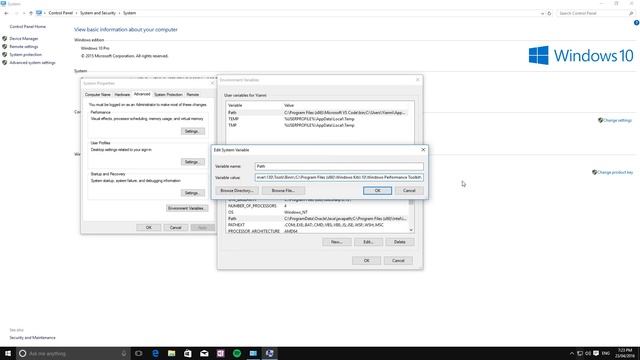Open Task View from taskbar

139,353
